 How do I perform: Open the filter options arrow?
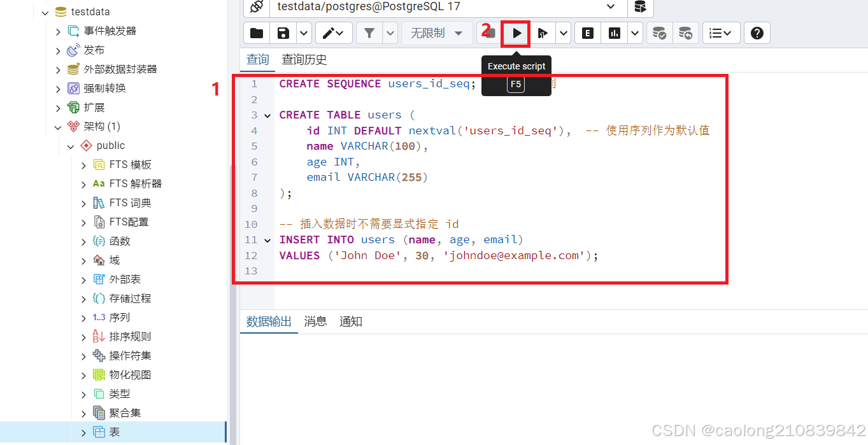pyautogui.click(x=390, y=33)
